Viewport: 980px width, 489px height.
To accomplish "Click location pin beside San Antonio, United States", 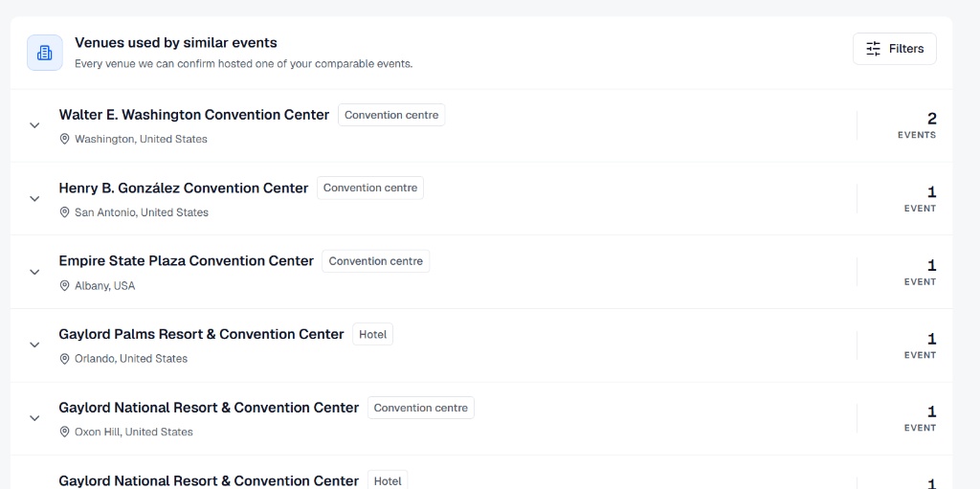I will (64, 212).
